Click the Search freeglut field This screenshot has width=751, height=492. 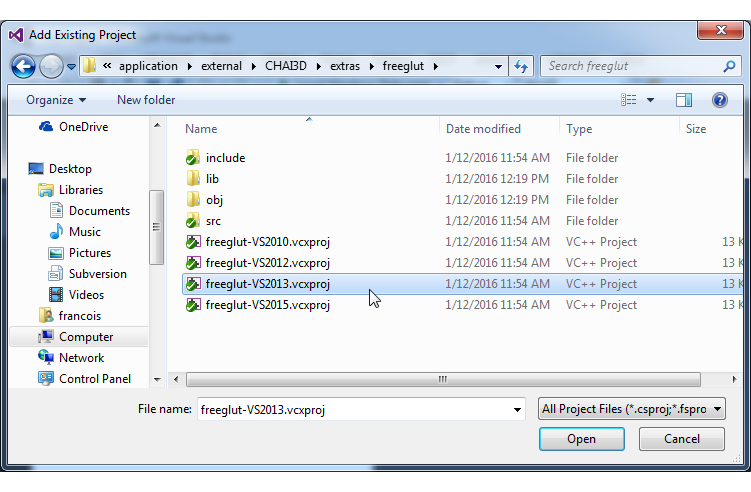tap(640, 66)
